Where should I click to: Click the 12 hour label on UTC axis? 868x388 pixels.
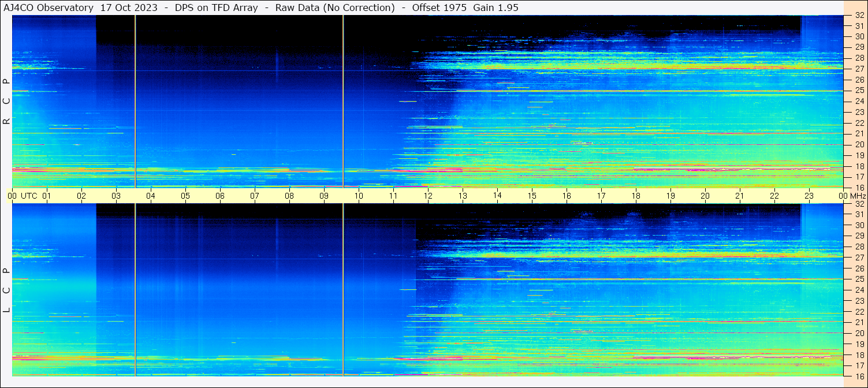pos(428,196)
